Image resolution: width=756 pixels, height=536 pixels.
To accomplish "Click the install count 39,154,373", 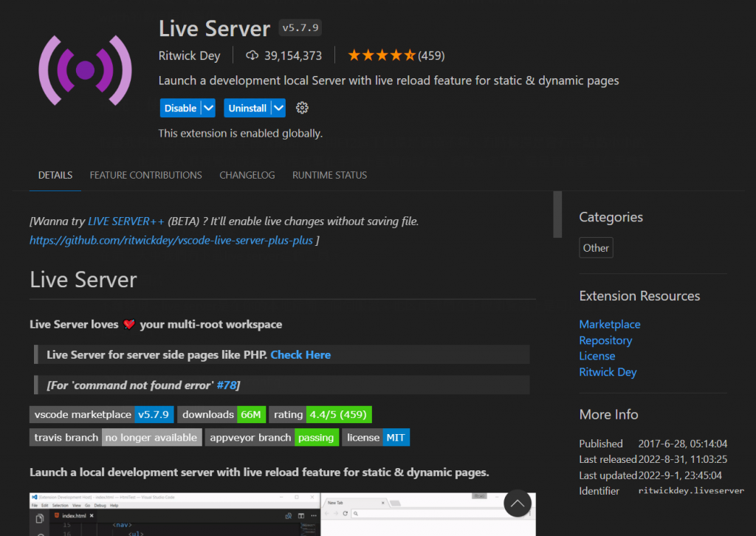I will [x=292, y=55].
